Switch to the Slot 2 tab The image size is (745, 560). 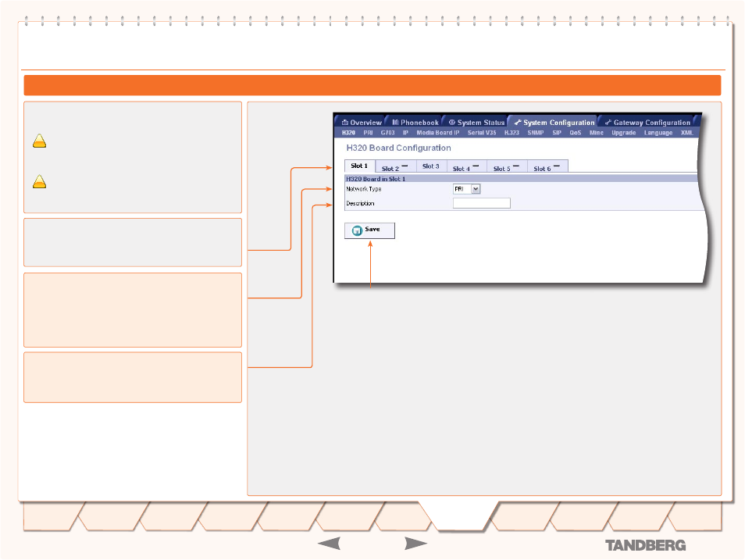pyautogui.click(x=395, y=167)
